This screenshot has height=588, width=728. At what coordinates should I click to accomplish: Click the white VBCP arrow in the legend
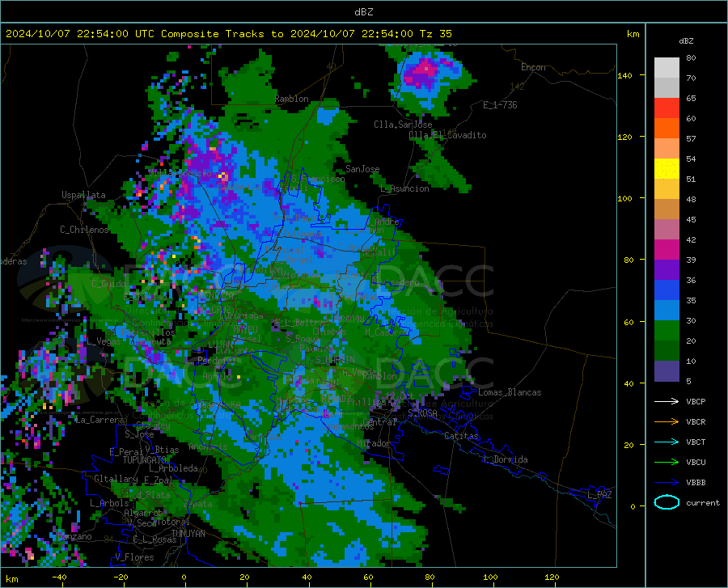[667, 401]
